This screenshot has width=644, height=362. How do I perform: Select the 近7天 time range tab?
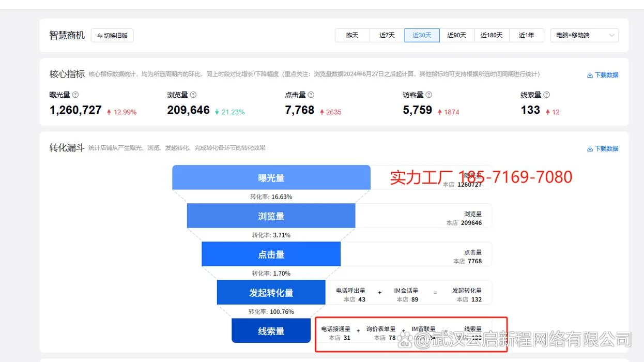[387, 35]
